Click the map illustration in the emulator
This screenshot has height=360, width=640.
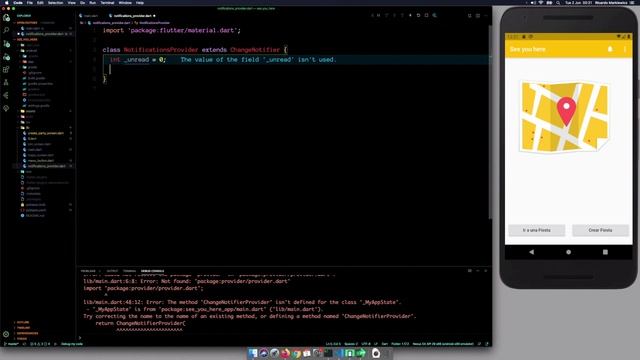[x=565, y=116]
